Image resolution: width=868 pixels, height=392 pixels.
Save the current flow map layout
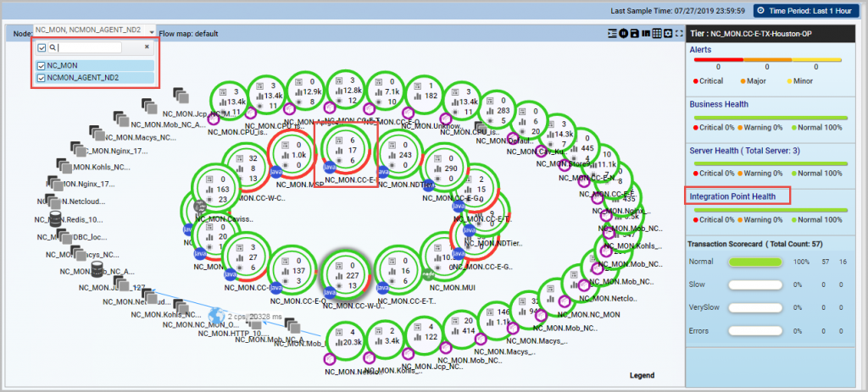pyautogui.click(x=634, y=33)
